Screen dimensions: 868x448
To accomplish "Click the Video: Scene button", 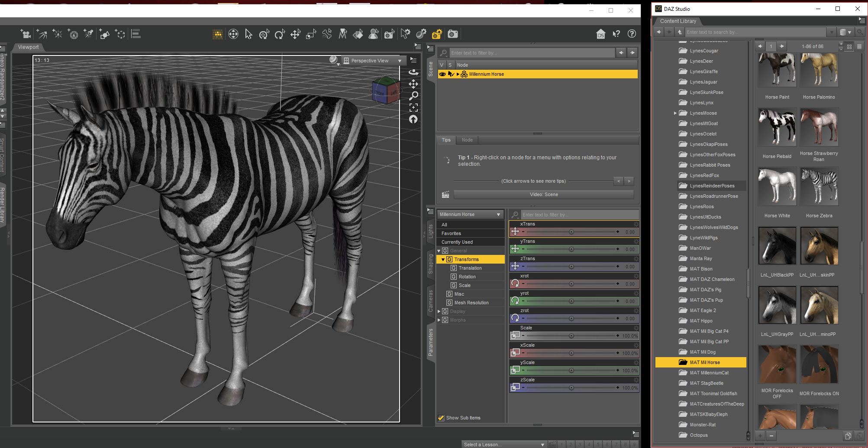I will (543, 195).
